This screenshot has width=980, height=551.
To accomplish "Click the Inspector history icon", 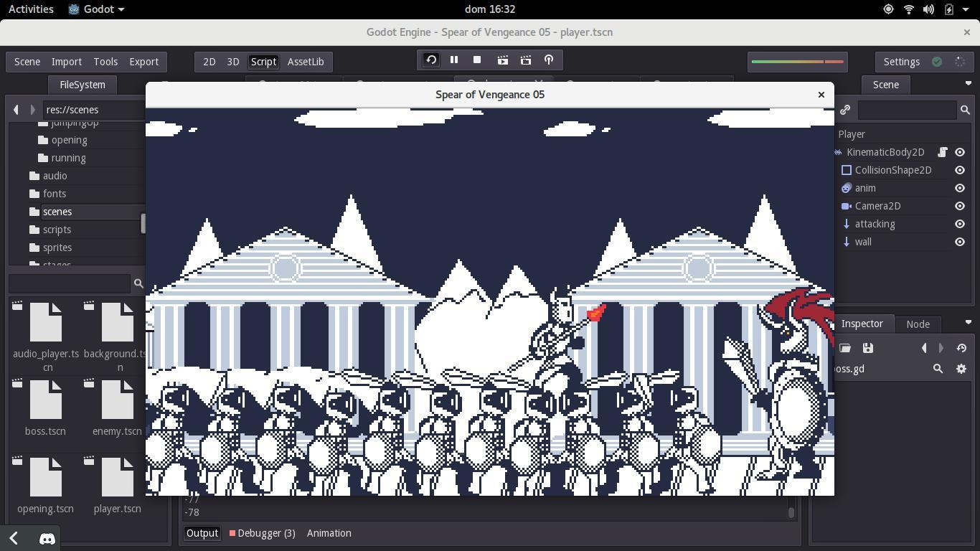I will (x=961, y=348).
